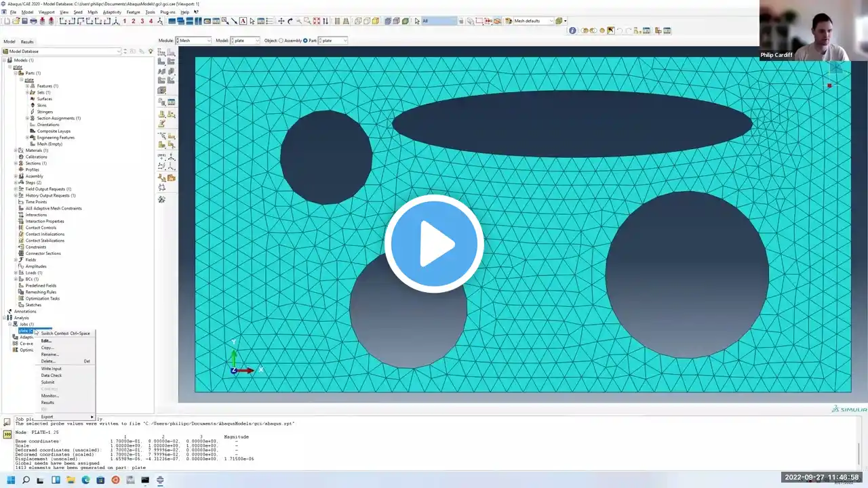Select the Rotate View tool
This screenshot has width=868, height=488.
(290, 21)
